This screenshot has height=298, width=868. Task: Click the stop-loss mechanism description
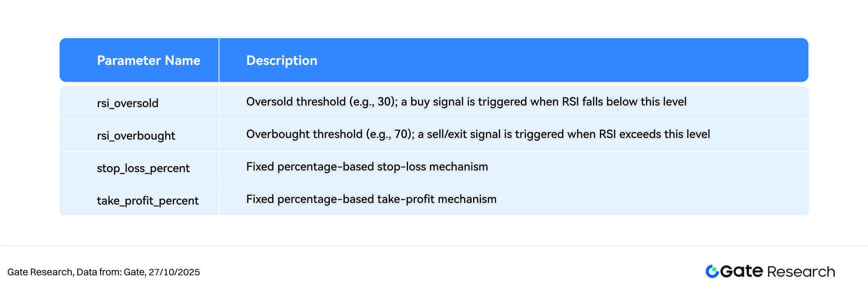pos(367,166)
